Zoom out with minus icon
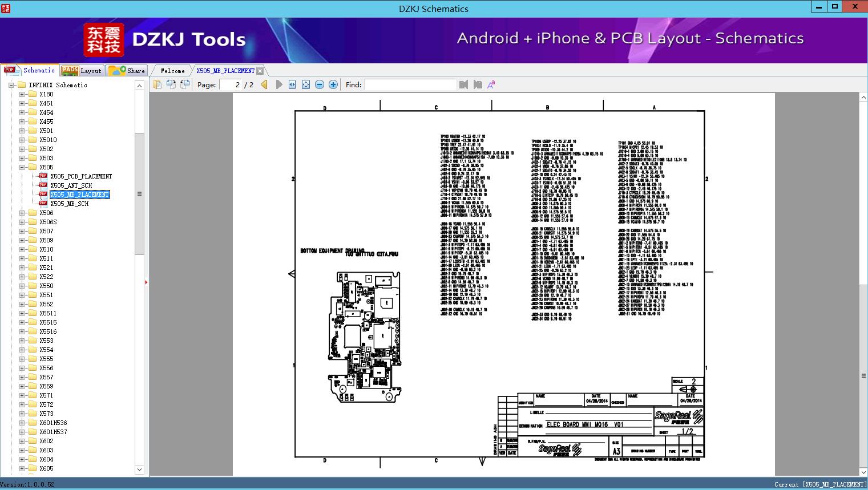 320,84
